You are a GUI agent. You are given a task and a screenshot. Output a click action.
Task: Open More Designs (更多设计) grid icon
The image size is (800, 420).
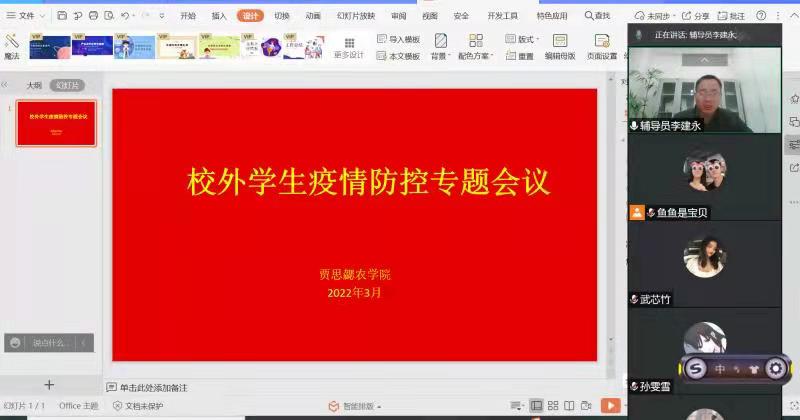pyautogui.click(x=349, y=46)
